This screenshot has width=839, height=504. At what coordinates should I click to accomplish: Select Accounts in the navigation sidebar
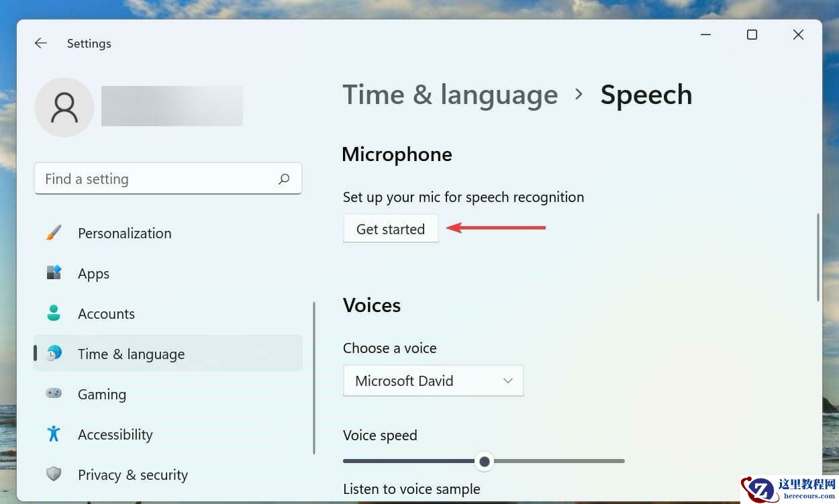(x=106, y=313)
